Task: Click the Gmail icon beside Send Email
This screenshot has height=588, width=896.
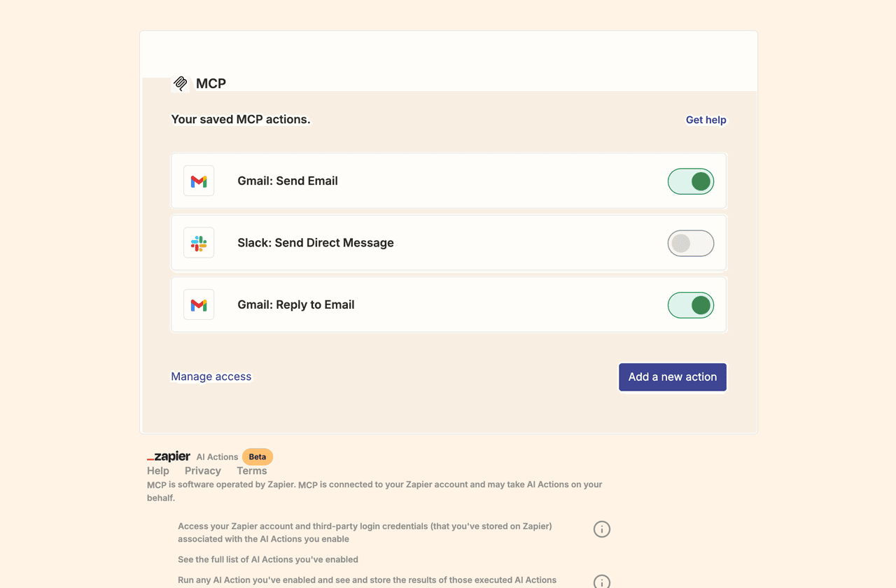Action: coord(199,181)
